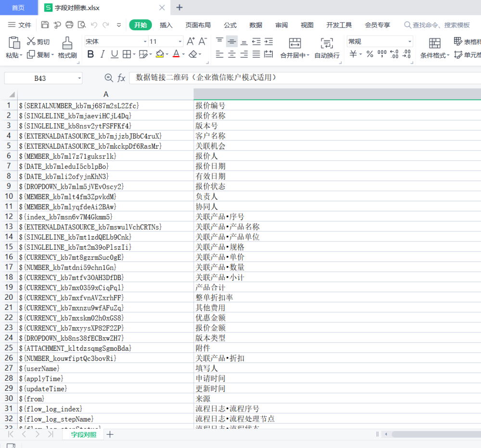Toggle Underline formatting

[x=114, y=54]
